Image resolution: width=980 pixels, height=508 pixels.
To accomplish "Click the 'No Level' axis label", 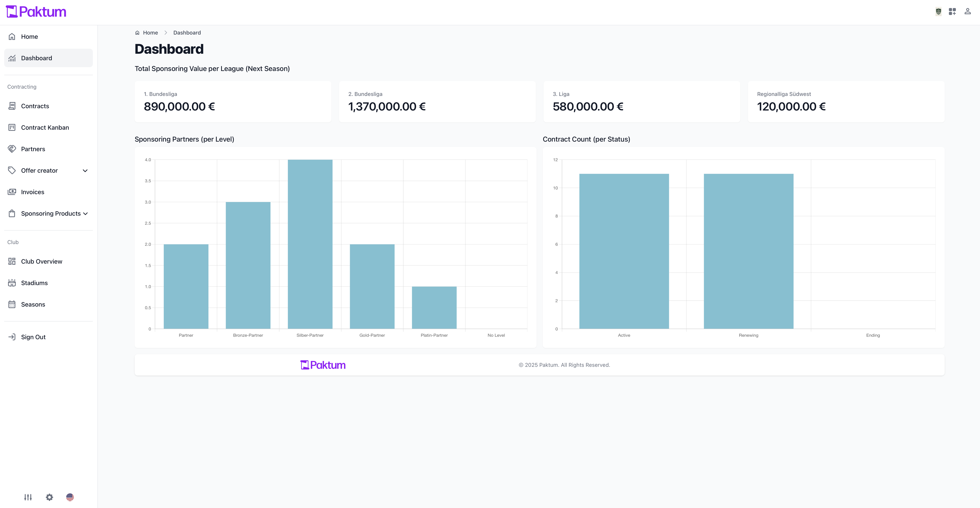I will tap(496, 335).
